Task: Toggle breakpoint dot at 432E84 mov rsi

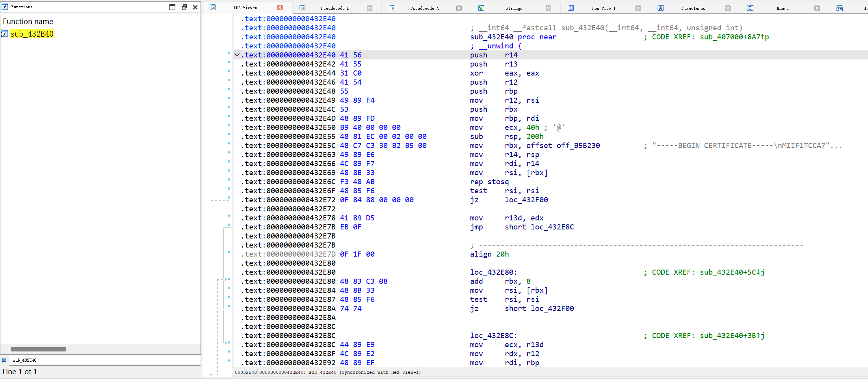Action: (x=229, y=288)
